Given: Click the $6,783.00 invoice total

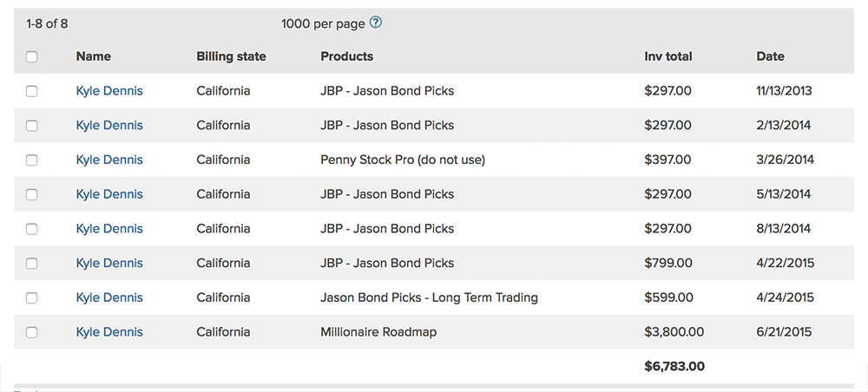Looking at the screenshot, I should tap(674, 366).
